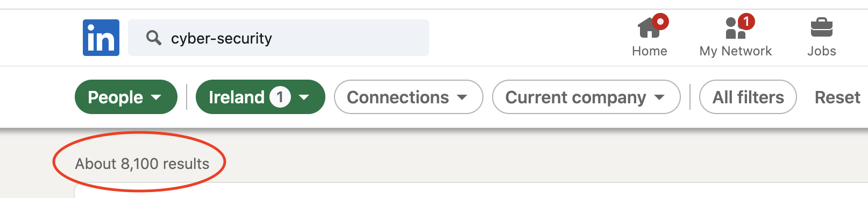This screenshot has height=198, width=868.
Task: Open the Home house icon
Action: (649, 27)
